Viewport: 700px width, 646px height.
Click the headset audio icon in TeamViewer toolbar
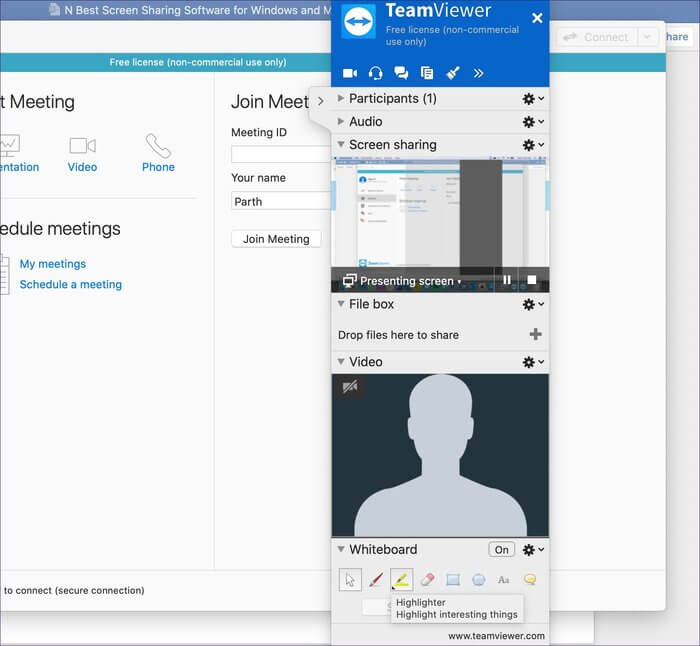[375, 73]
